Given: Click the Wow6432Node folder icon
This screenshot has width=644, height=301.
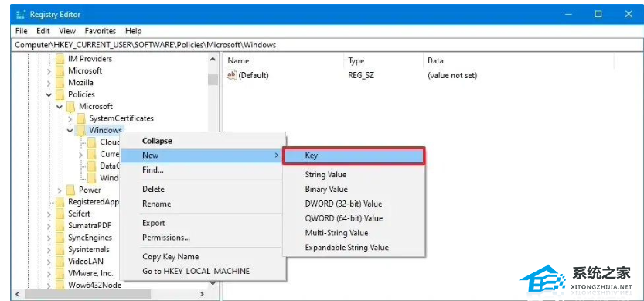Looking at the screenshot, I should pyautogui.click(x=60, y=285).
